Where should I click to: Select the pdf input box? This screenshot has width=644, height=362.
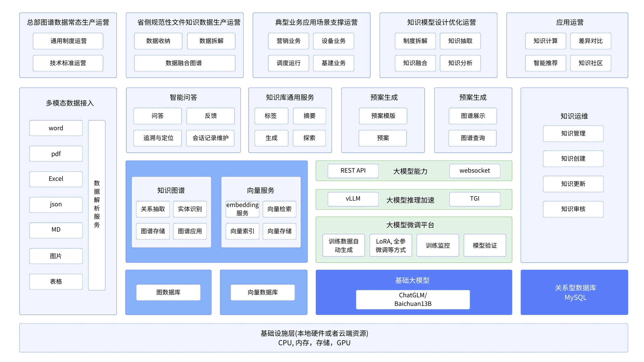tap(56, 154)
